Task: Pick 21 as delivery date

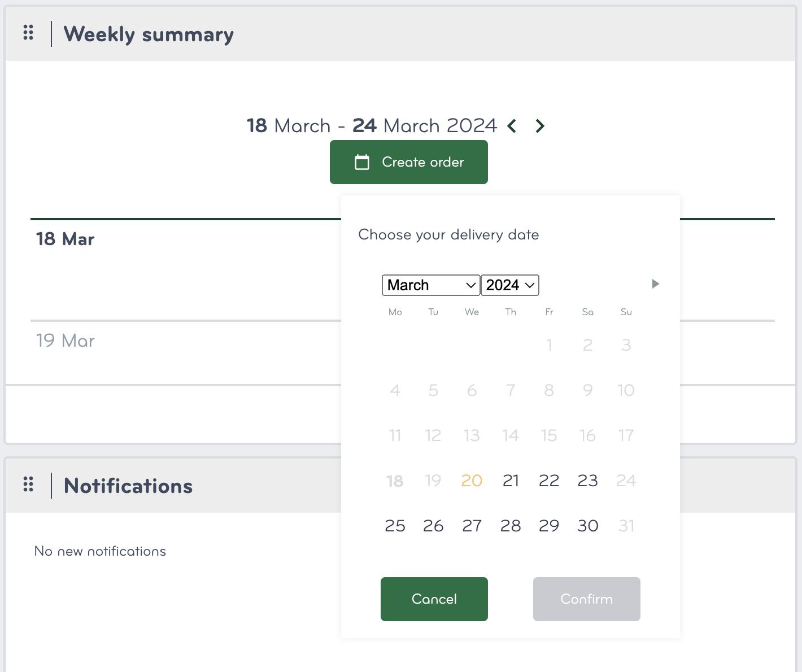Action: [x=511, y=481]
